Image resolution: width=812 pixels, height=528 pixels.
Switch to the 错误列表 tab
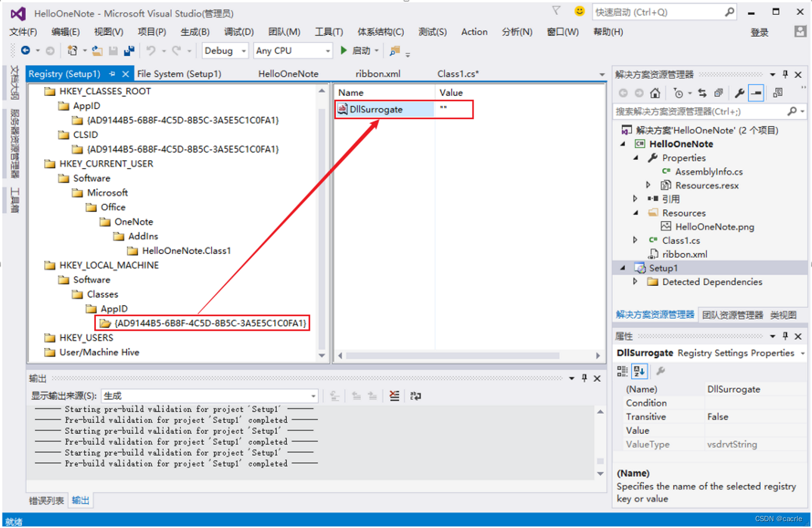(x=47, y=500)
